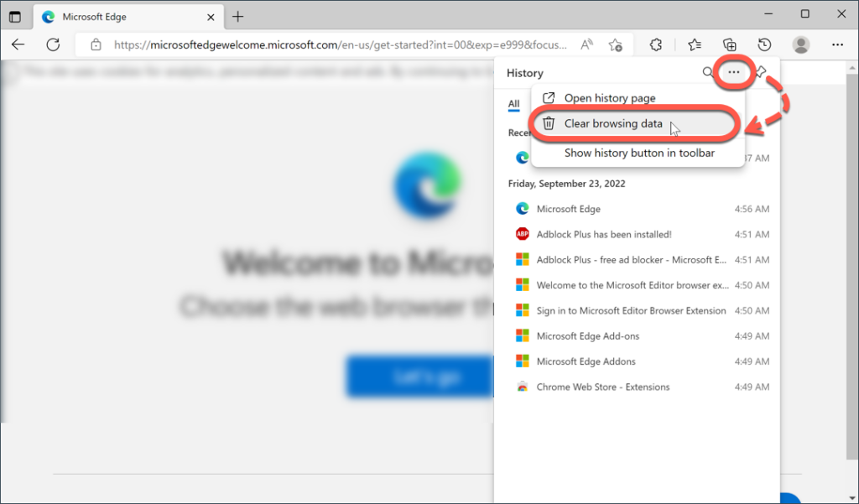This screenshot has width=859, height=504.
Task: Read the current page aloud
Action: point(587,44)
